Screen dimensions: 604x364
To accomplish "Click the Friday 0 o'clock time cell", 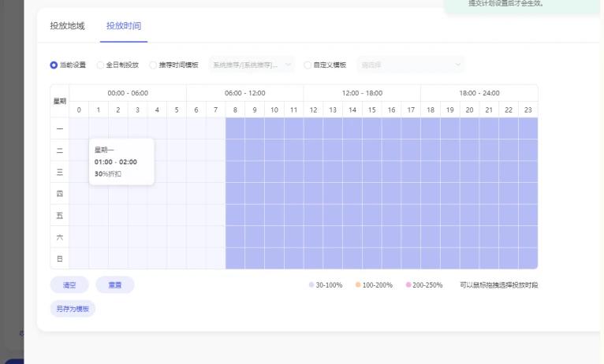I will coord(79,215).
